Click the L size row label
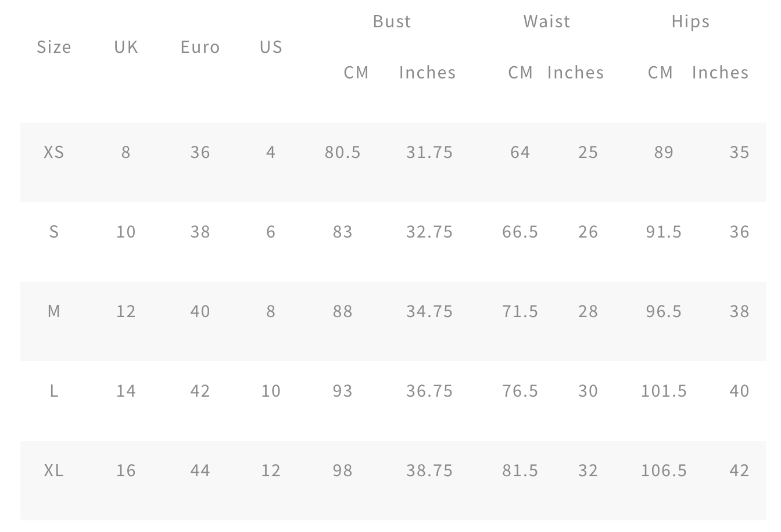 pos(54,391)
